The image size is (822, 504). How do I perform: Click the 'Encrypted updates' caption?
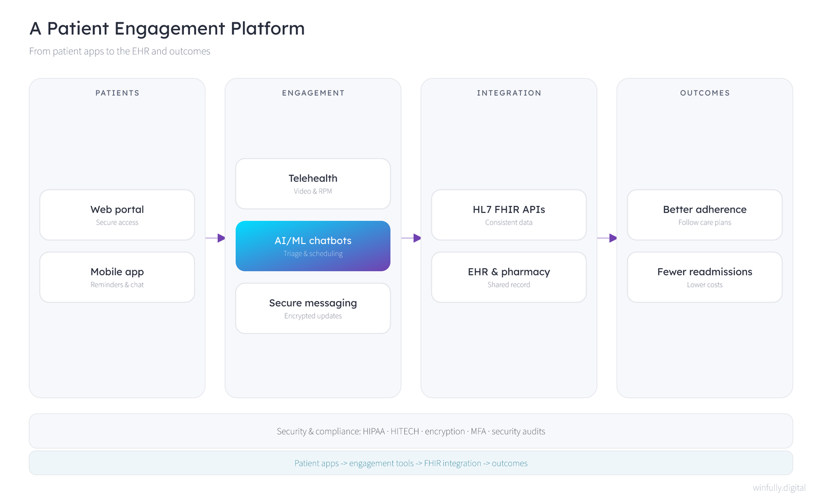313,316
